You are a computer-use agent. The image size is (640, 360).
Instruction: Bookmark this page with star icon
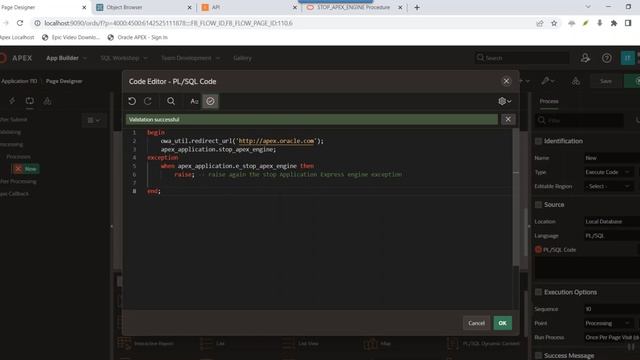point(554,23)
